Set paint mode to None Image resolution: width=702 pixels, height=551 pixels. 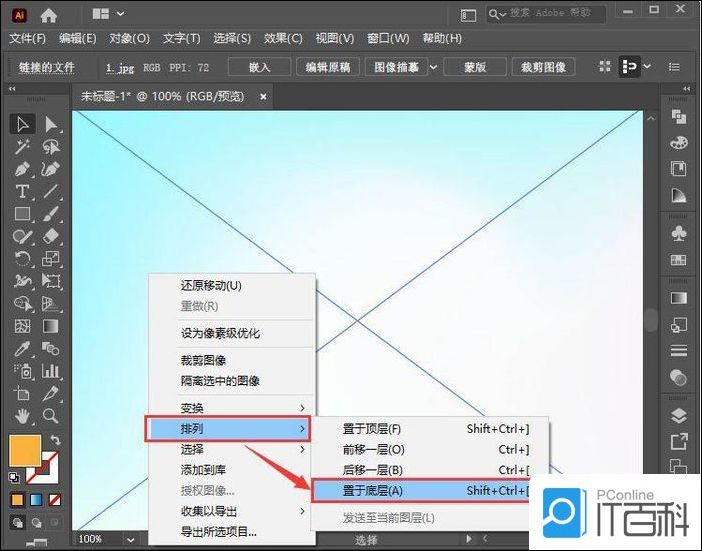[x=55, y=500]
